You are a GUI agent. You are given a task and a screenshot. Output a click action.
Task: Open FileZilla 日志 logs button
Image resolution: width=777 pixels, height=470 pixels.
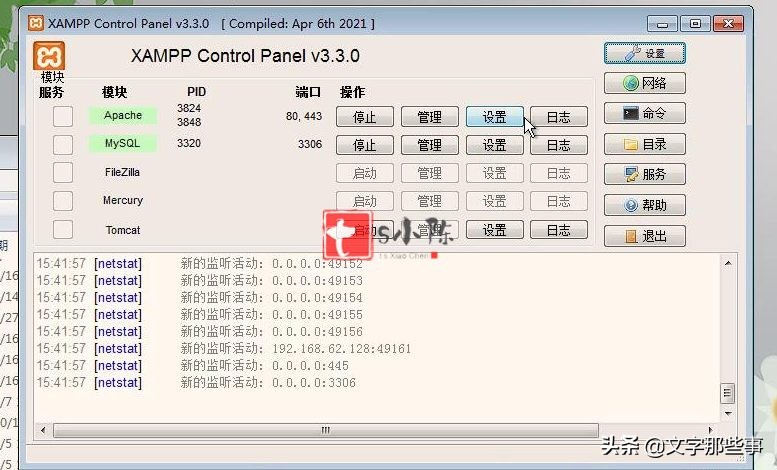559,173
